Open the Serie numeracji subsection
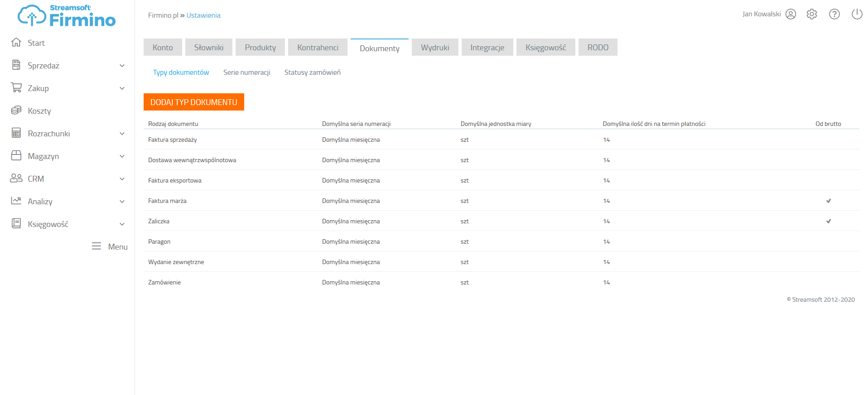The width and height of the screenshot is (868, 395). (x=247, y=72)
